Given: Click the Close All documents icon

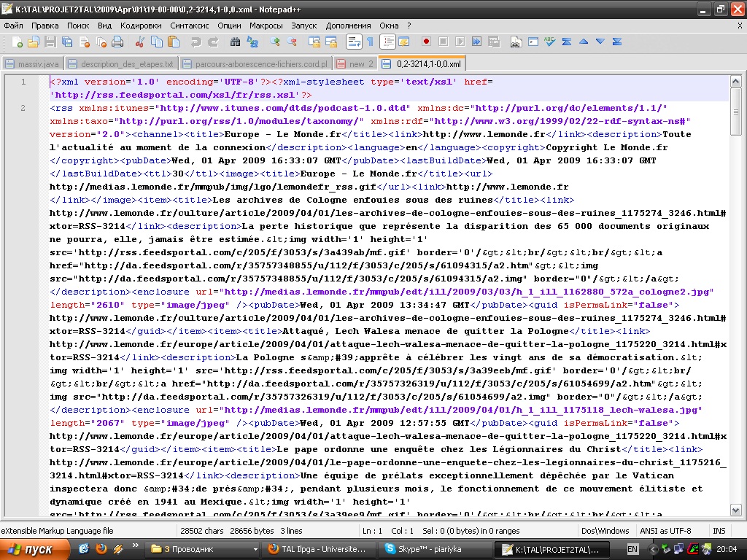Looking at the screenshot, I should [101, 42].
